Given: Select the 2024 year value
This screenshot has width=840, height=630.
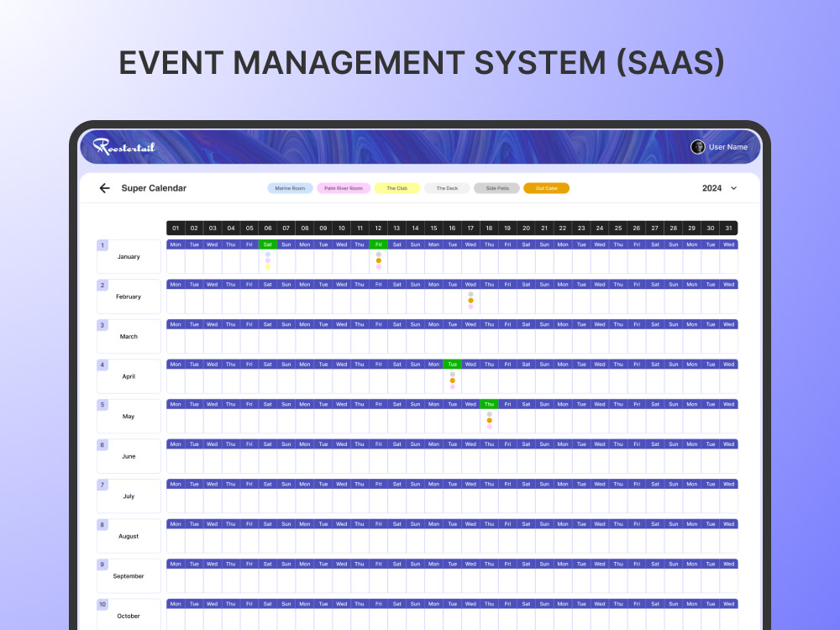Looking at the screenshot, I should (x=711, y=188).
